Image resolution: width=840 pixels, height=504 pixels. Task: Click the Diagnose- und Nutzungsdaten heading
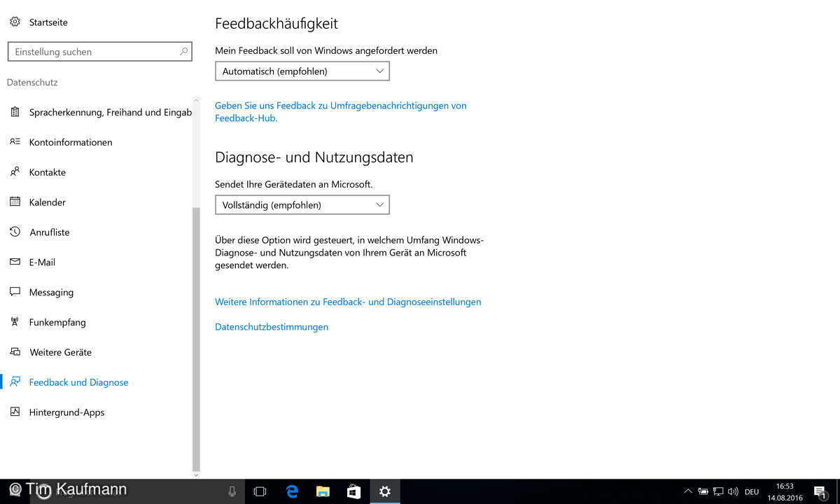click(314, 157)
